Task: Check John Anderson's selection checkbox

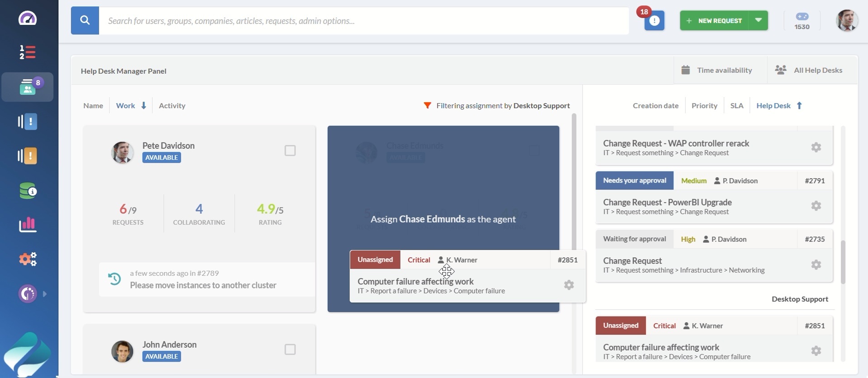Action: tap(290, 350)
